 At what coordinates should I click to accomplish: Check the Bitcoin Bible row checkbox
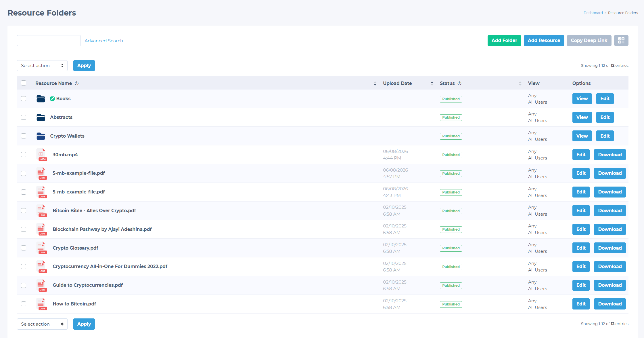(x=24, y=211)
